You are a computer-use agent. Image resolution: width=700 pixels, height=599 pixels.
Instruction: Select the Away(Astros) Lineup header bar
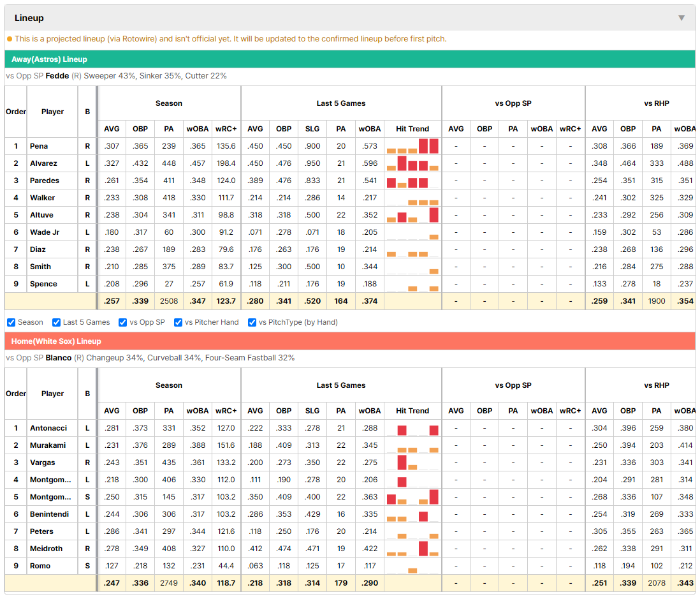[350, 59]
